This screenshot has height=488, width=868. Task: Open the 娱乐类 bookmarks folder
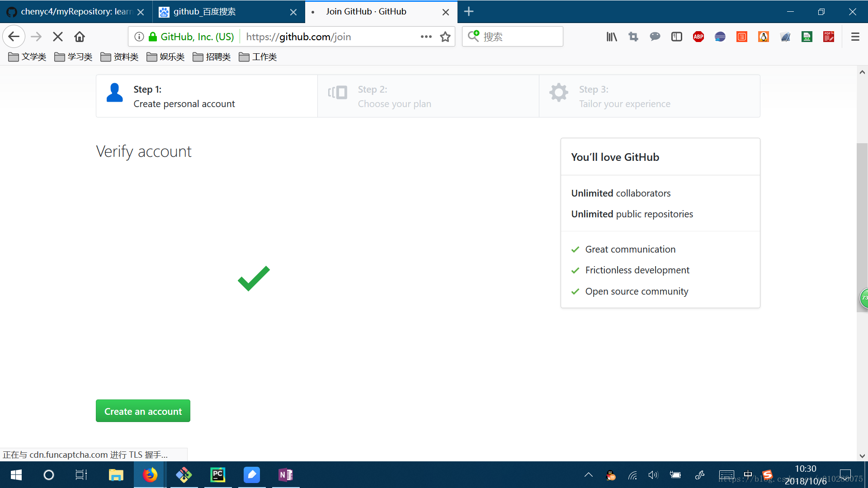click(165, 56)
